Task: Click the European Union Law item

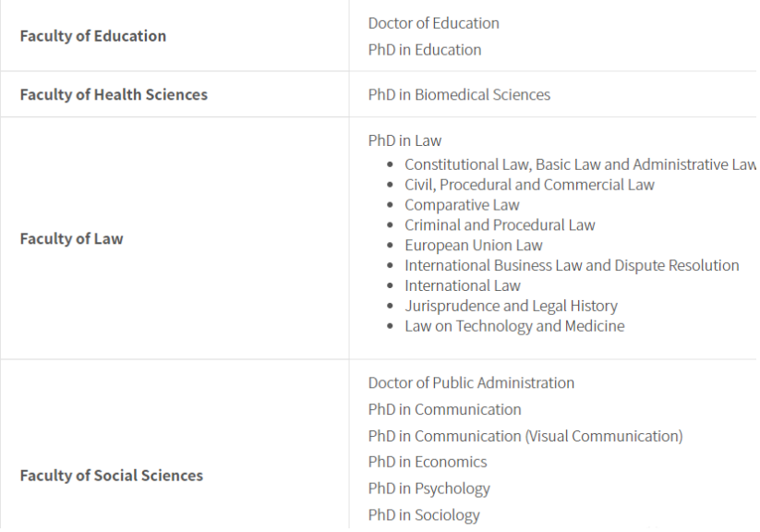Action: click(473, 246)
